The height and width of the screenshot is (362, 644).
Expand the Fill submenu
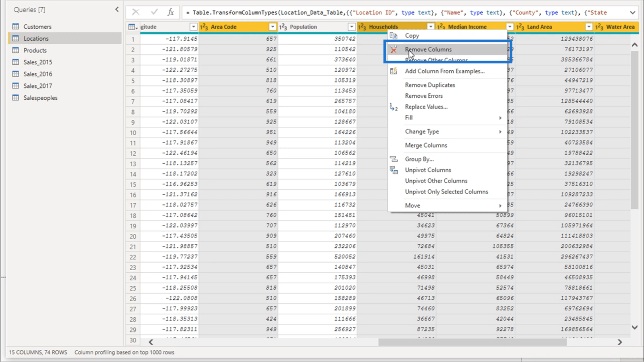point(500,118)
